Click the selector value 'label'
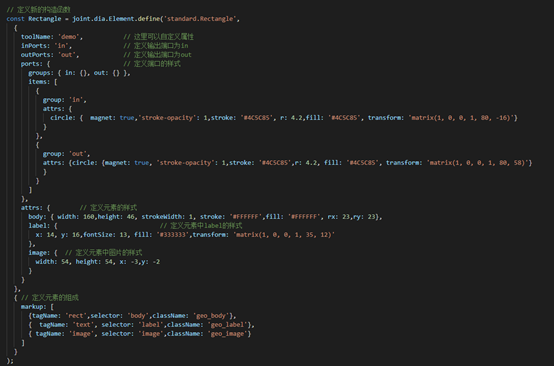 tap(151, 325)
